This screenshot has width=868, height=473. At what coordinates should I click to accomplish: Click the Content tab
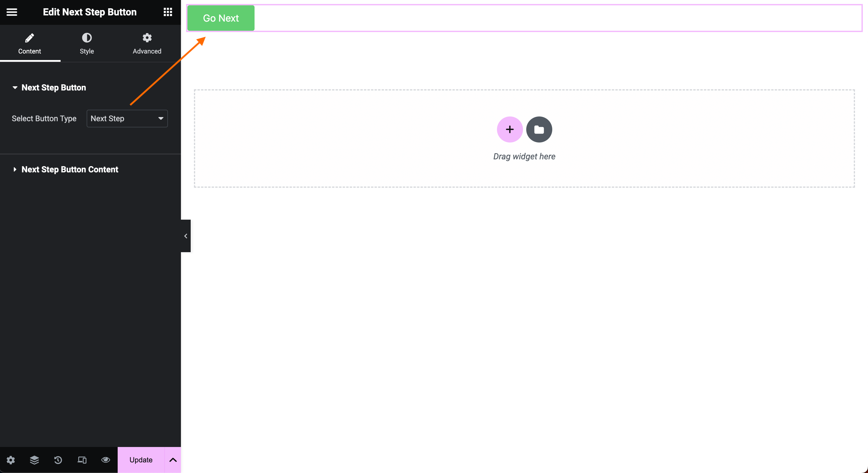(30, 44)
